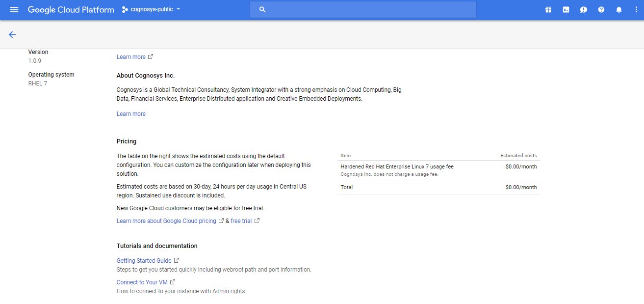Open the main navigation hamburger menu
The height and width of the screenshot is (304, 644).
[14, 10]
